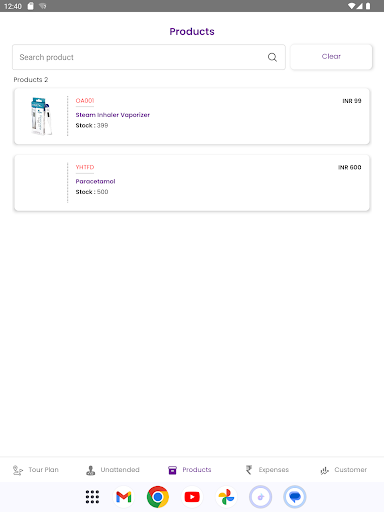384x512 pixels.
Task: Open the YouTube app
Action: tap(192, 497)
